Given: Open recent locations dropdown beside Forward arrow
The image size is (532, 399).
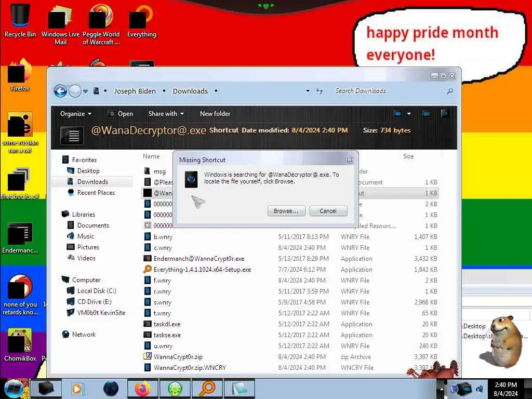Looking at the screenshot, I should point(86,91).
